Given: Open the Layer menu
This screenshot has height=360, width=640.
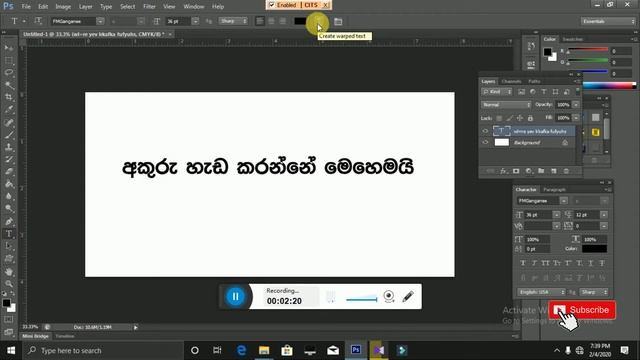Looking at the screenshot, I should [x=85, y=7].
